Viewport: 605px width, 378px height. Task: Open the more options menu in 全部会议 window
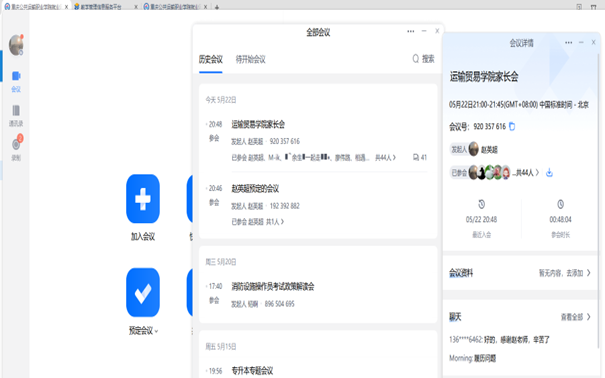(411, 31)
